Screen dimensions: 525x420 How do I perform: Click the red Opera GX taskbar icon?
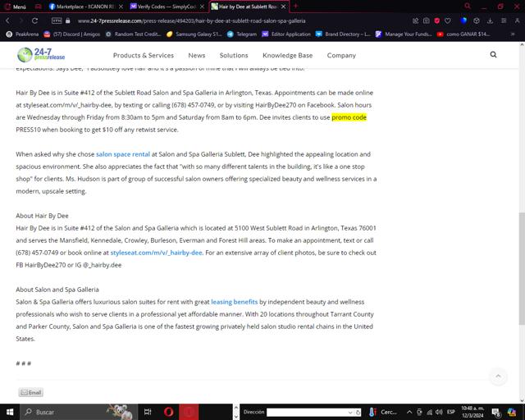189,412
